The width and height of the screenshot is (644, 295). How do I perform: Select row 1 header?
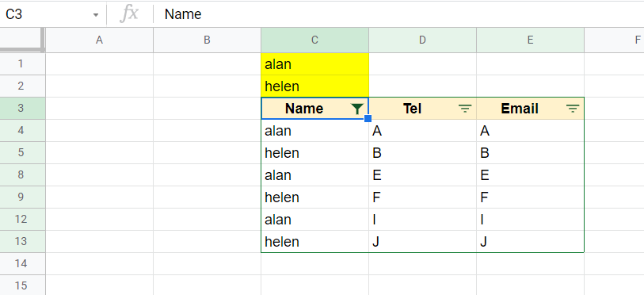click(x=22, y=63)
